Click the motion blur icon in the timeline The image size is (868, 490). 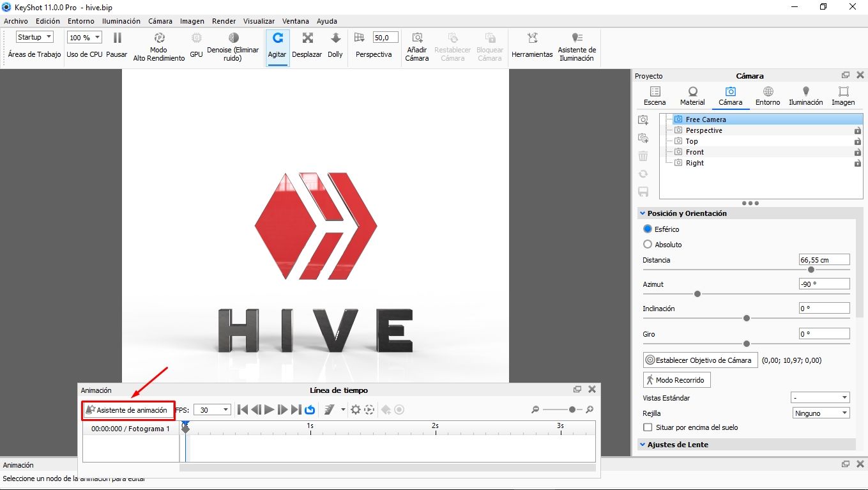[x=330, y=410]
